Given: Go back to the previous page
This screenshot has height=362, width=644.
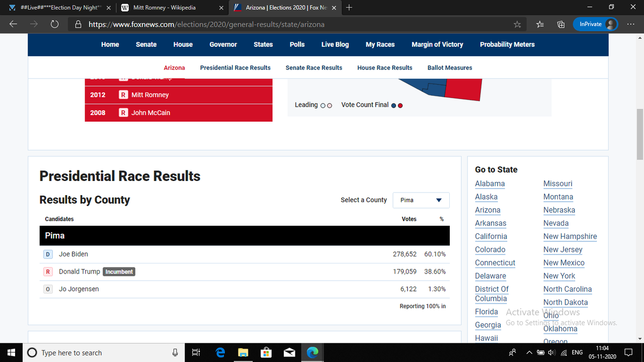Looking at the screenshot, I should coord(13,24).
